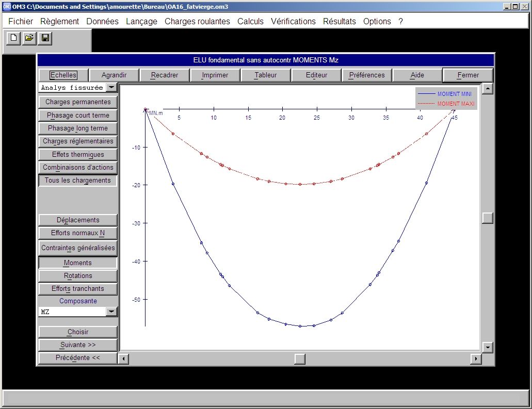532x409 pixels.
Task: Expand the Analys fissurée dropdown arrow
Action: click(111, 88)
